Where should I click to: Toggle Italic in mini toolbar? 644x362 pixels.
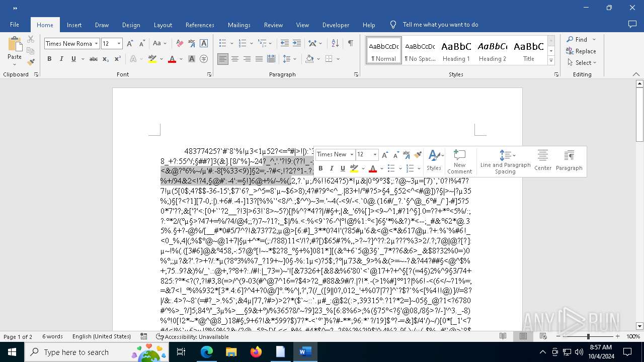tap(332, 168)
